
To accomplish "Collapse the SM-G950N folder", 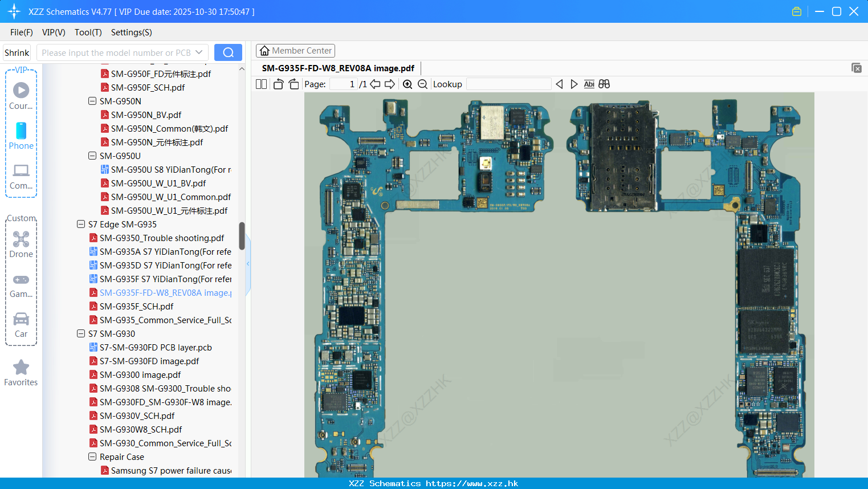I will click(92, 101).
